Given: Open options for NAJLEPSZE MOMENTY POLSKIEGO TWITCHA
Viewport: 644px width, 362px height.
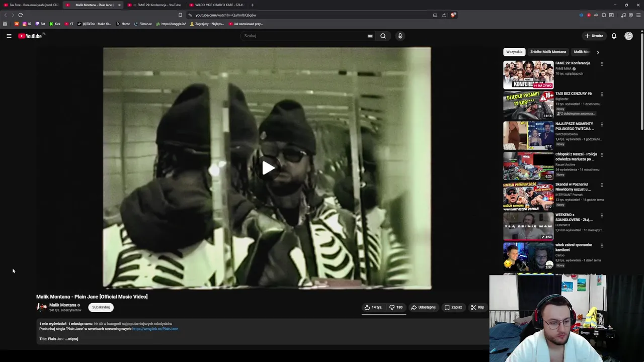Looking at the screenshot, I should pos(602,124).
